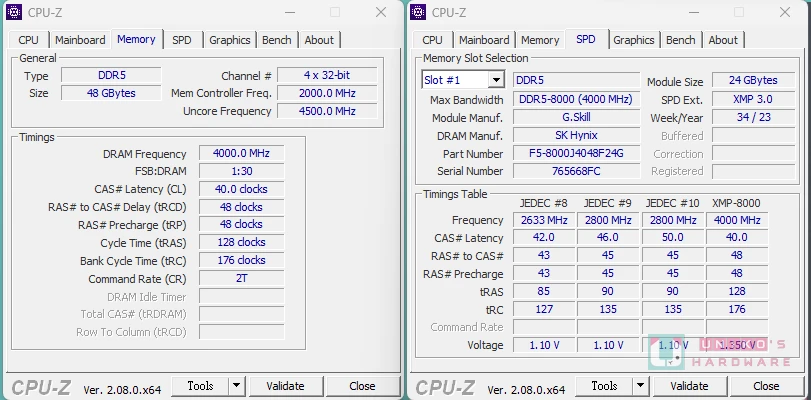Open the Mainboard tab in left window
The width and height of the screenshot is (811, 400).
[x=80, y=40]
